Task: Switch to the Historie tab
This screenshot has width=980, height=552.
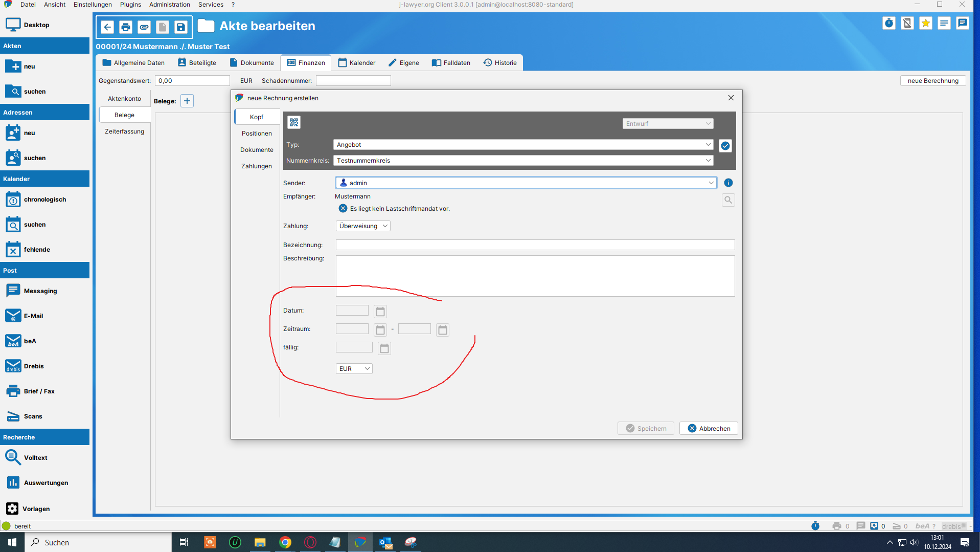Action: tap(500, 62)
